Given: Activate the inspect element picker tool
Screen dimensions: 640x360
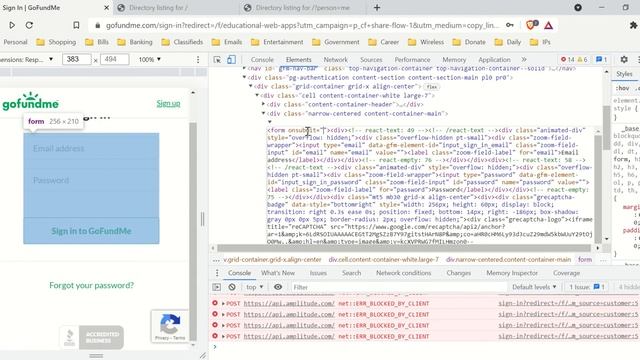Looking at the screenshot, I should 217,60.
